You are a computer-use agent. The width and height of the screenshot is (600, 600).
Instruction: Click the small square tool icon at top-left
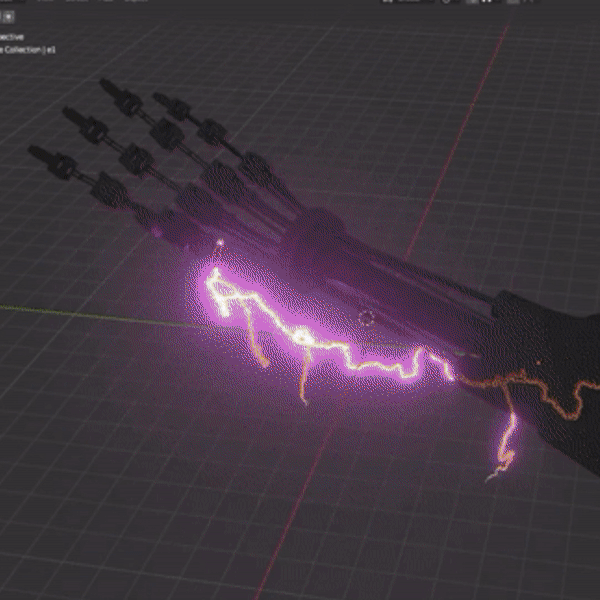(8, 17)
